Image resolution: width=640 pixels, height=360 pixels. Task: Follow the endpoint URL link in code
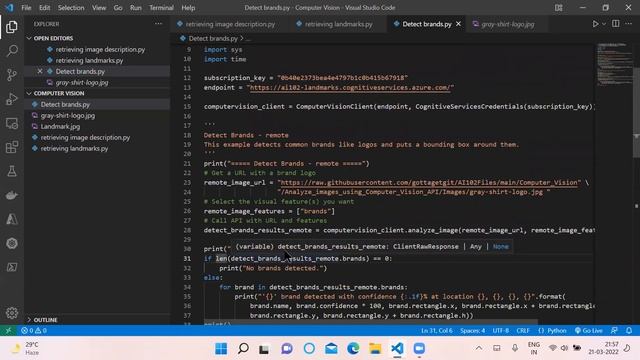(351, 87)
